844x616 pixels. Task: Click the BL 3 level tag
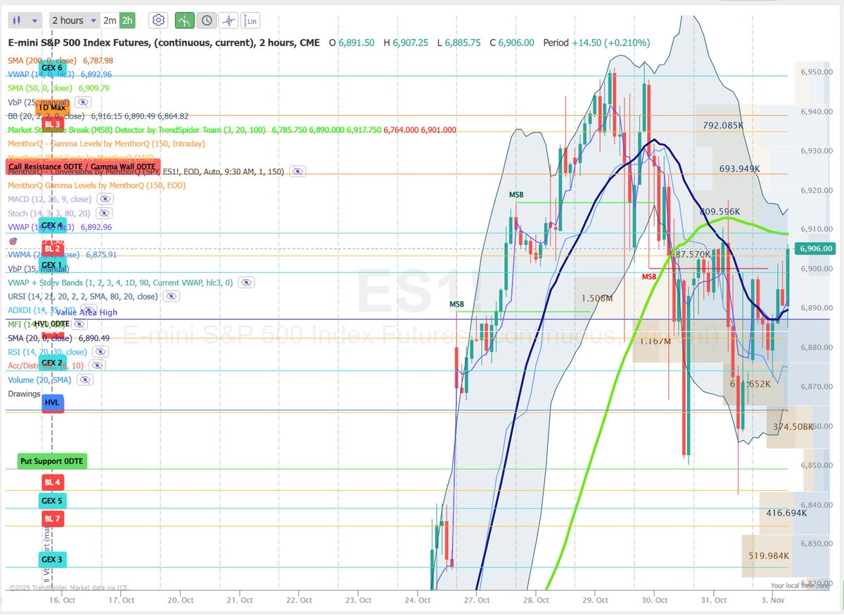click(x=53, y=124)
